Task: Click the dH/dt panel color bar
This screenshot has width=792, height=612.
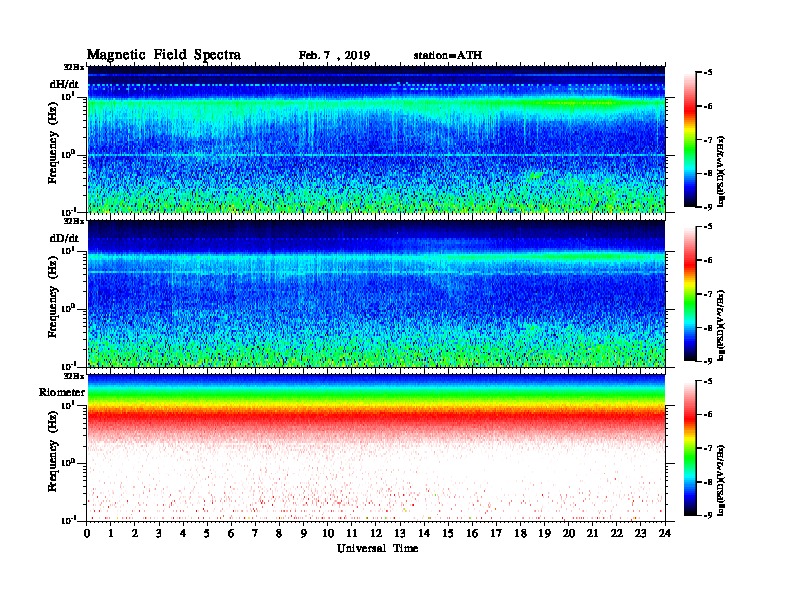Action: (x=690, y=140)
